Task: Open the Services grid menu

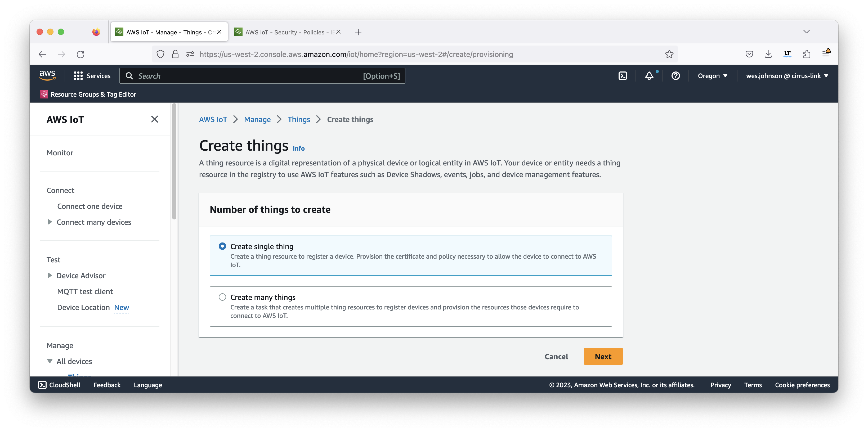Action: 92,76
